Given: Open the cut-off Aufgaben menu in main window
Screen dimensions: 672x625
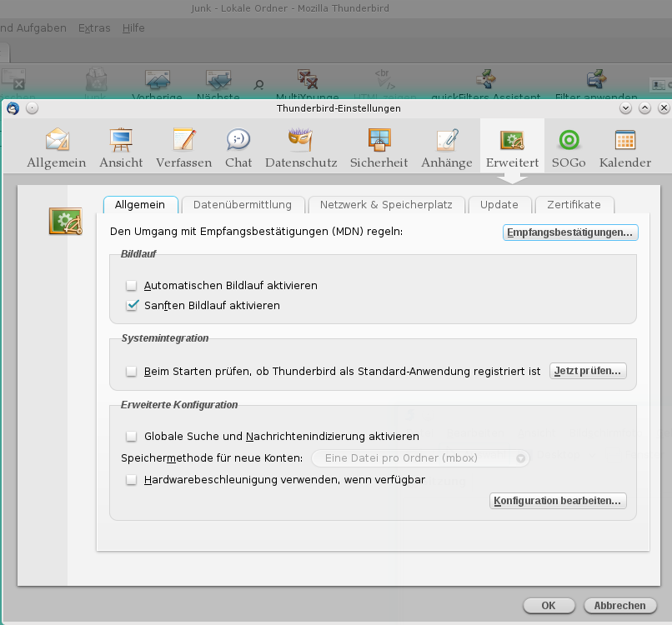Looking at the screenshot, I should 33,27.
